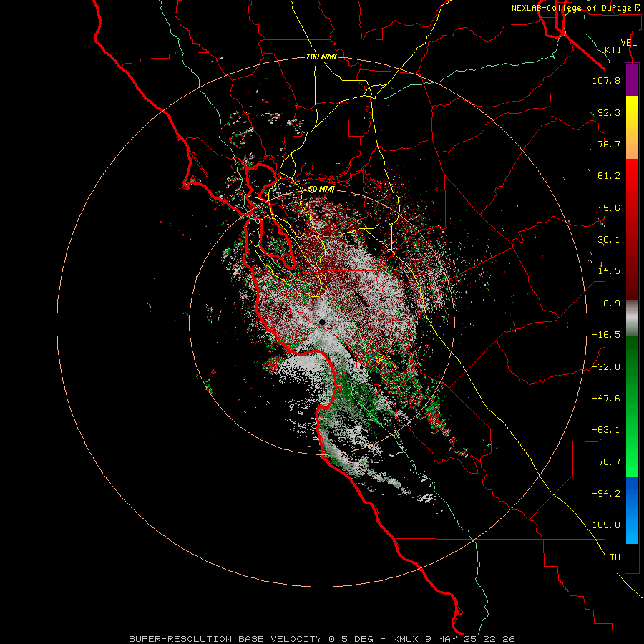Click the 107.8 legend value
The width and height of the screenshot is (644, 644).
[x=606, y=80]
